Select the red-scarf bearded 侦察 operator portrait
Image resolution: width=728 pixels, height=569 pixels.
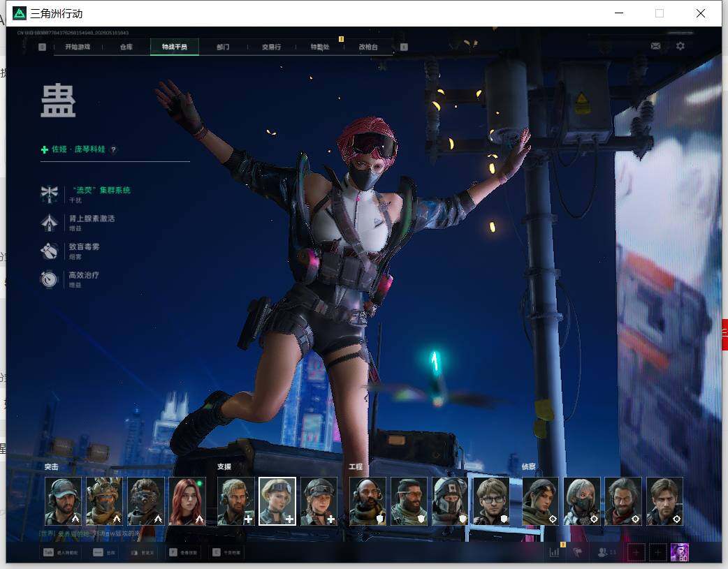click(623, 501)
